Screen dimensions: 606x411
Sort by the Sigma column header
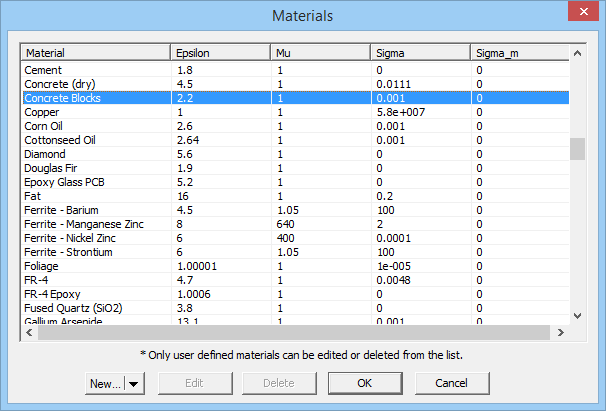(420, 52)
